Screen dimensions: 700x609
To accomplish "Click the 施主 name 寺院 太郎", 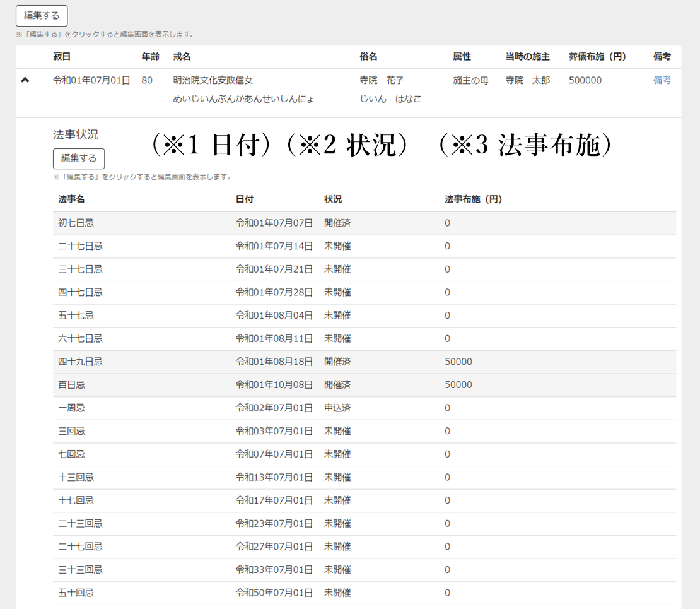I will coord(527,80).
